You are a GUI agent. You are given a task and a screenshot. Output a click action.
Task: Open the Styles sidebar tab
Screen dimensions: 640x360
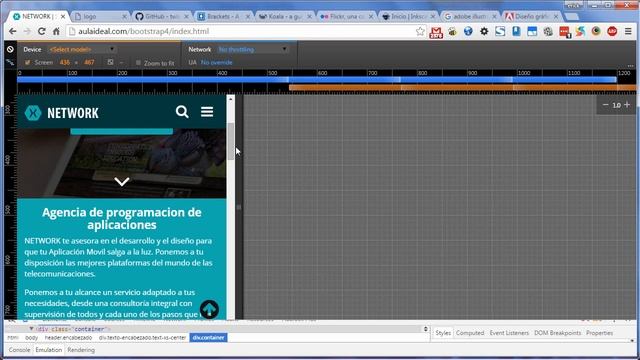[443, 333]
